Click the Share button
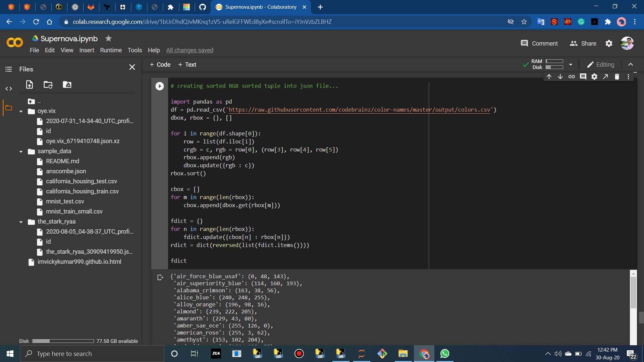The width and height of the screenshot is (644, 362). click(583, 44)
